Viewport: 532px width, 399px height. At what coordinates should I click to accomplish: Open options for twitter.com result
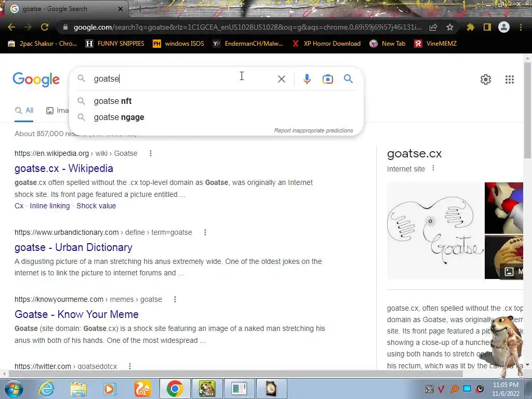(x=129, y=366)
